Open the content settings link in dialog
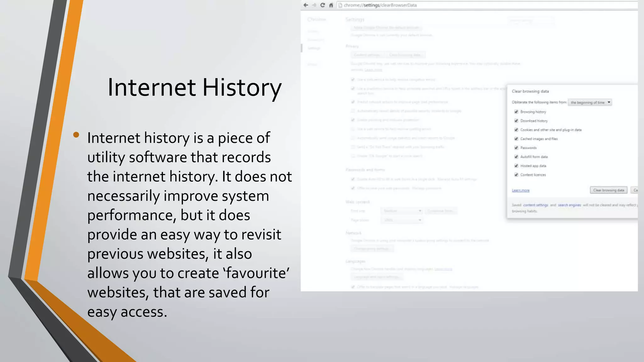644x362 pixels. tap(536, 205)
